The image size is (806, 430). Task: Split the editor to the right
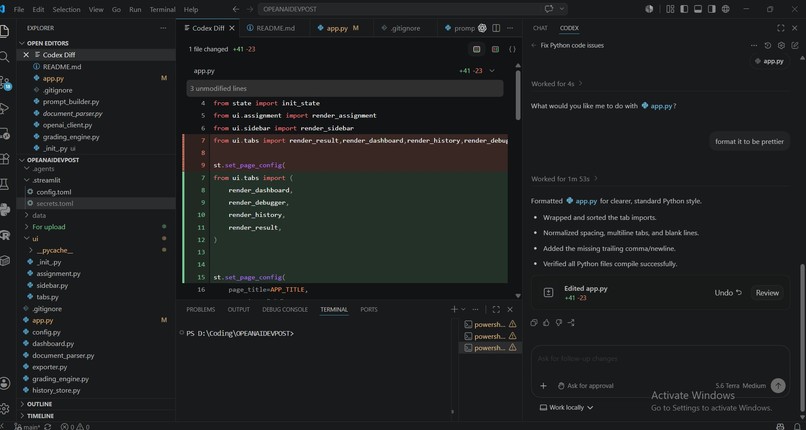pyautogui.click(x=496, y=28)
